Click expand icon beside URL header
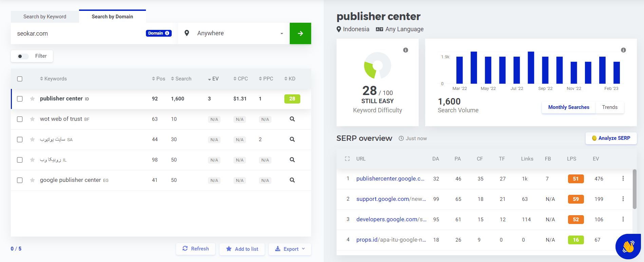 click(347, 159)
